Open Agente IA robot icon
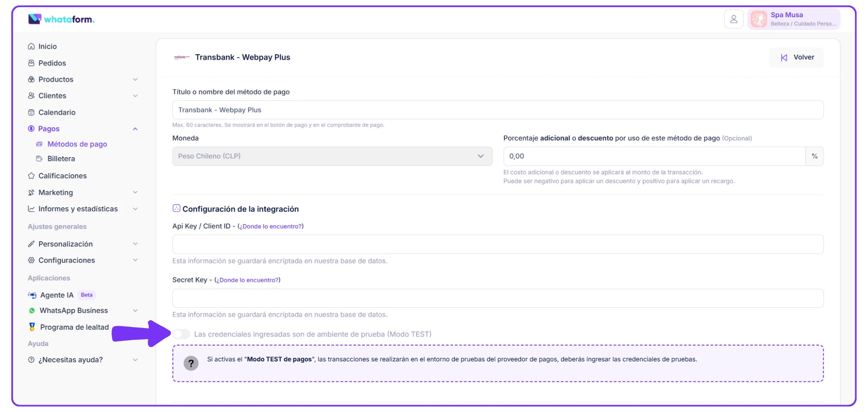This screenshot has height=412, width=868. (32, 295)
